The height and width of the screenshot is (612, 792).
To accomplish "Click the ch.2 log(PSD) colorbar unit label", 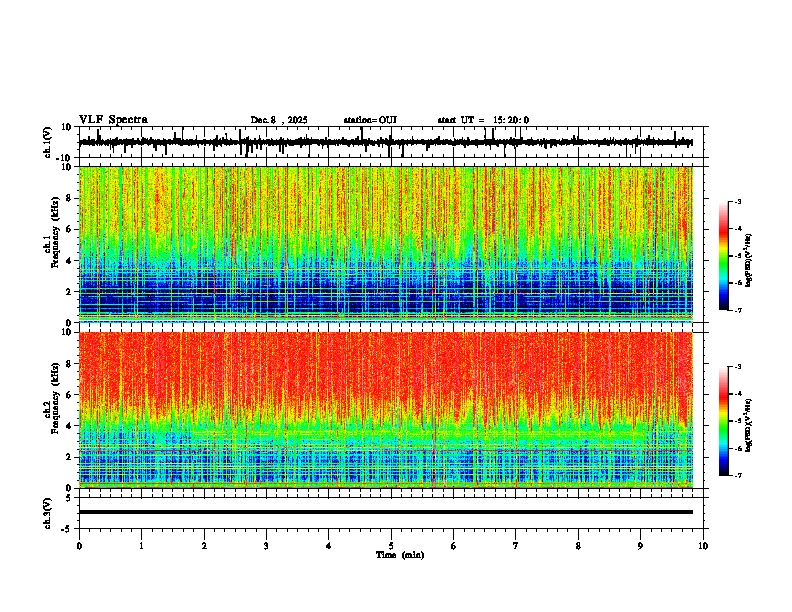I will pyautogui.click(x=749, y=425).
